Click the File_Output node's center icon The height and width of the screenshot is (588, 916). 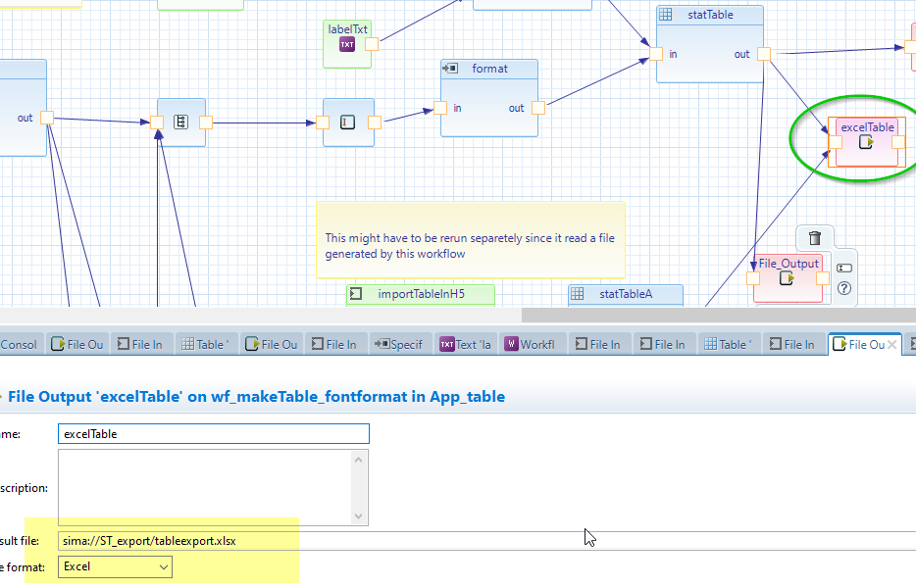point(787,279)
